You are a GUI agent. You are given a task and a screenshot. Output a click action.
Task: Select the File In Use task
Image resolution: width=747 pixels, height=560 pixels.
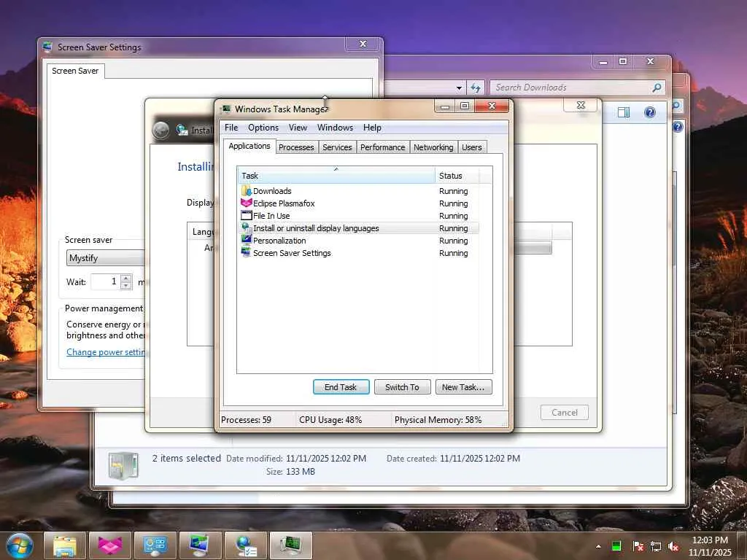358,216
